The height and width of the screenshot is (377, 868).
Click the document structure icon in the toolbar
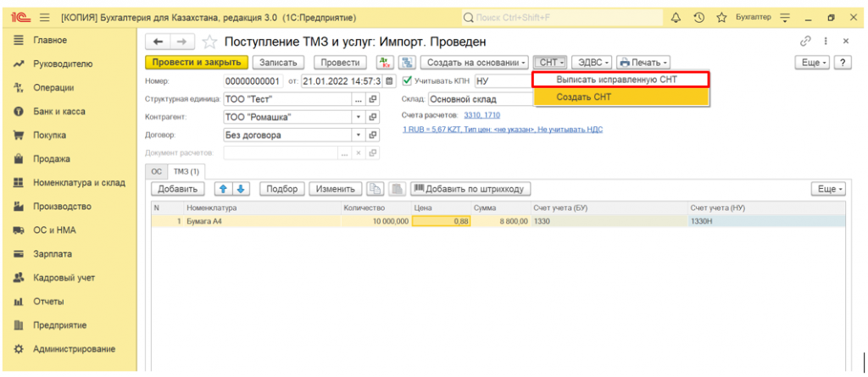click(407, 63)
